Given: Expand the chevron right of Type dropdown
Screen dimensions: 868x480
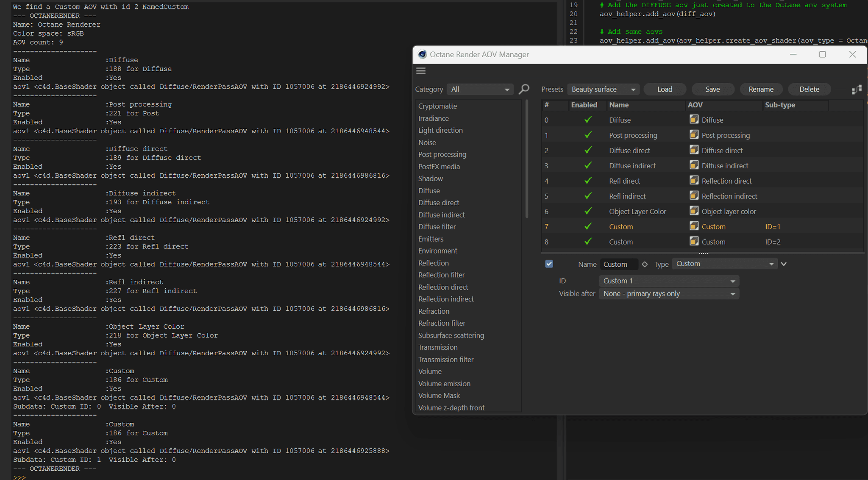Looking at the screenshot, I should pyautogui.click(x=784, y=264).
